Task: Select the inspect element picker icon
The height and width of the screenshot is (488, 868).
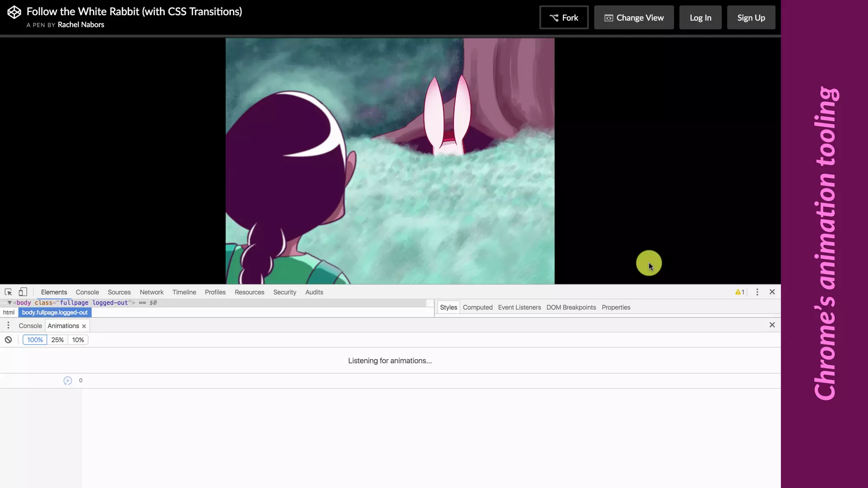Action: click(8, 292)
